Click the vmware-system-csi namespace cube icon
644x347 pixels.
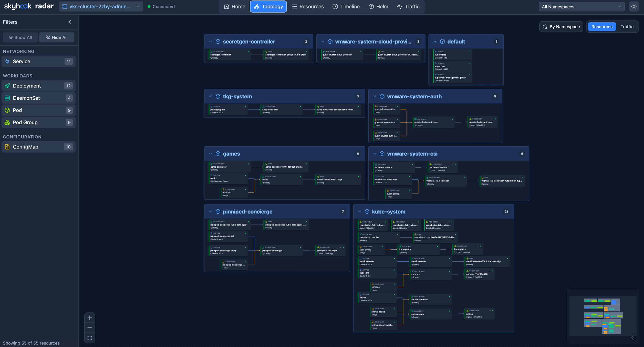pos(382,154)
